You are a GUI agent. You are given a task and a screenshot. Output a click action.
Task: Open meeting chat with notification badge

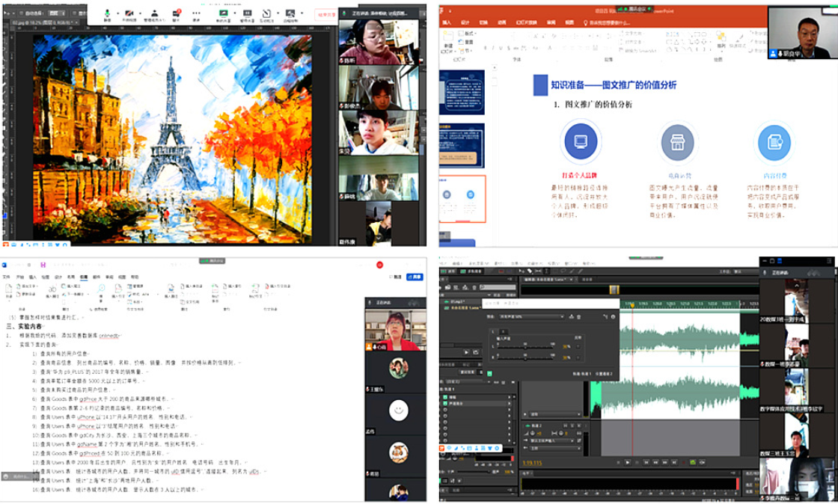(x=177, y=14)
